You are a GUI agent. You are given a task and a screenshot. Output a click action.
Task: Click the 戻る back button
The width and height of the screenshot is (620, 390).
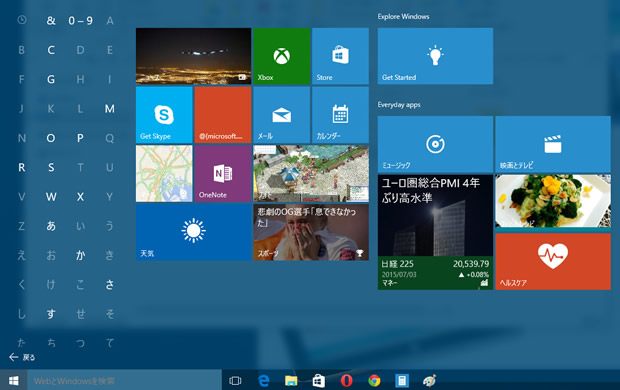22,357
